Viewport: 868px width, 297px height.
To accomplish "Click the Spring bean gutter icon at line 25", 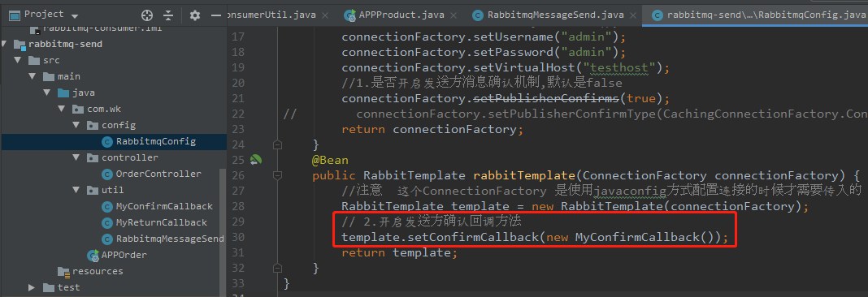I will (256, 161).
